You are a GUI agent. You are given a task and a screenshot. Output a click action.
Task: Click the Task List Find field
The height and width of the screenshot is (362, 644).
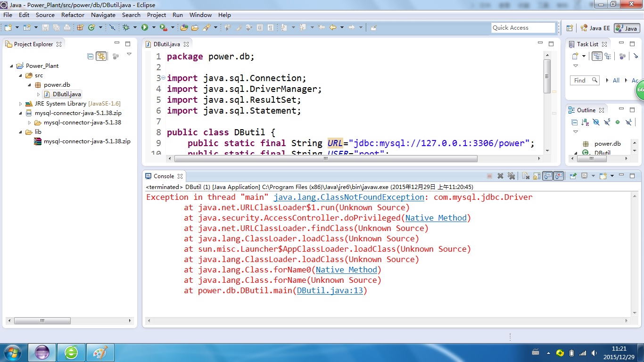(x=585, y=80)
